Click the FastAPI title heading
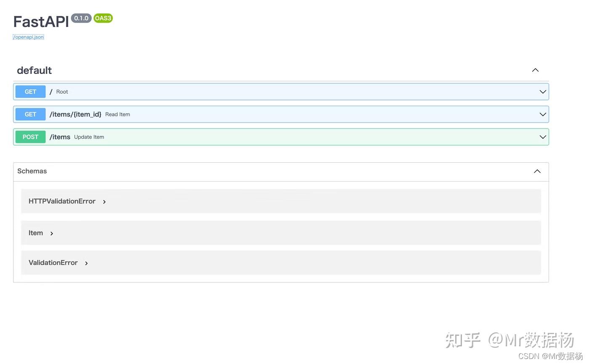This screenshot has width=589, height=364. 40,21
